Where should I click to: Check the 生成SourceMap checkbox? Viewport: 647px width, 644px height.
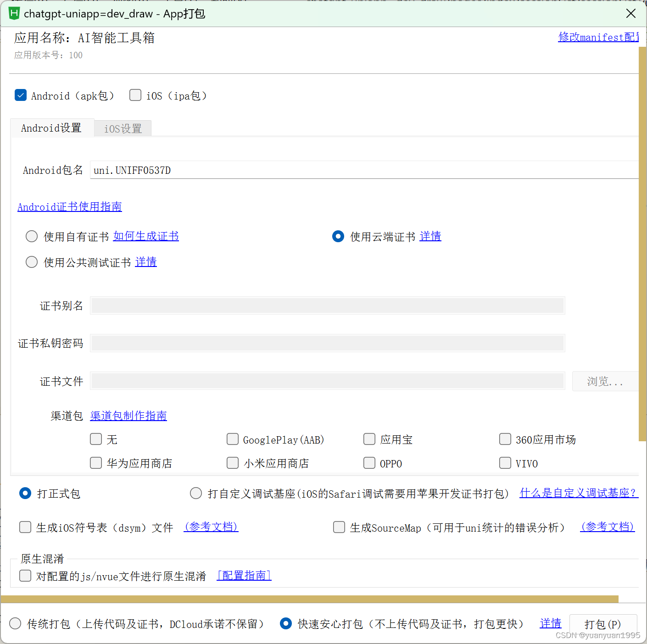339,527
